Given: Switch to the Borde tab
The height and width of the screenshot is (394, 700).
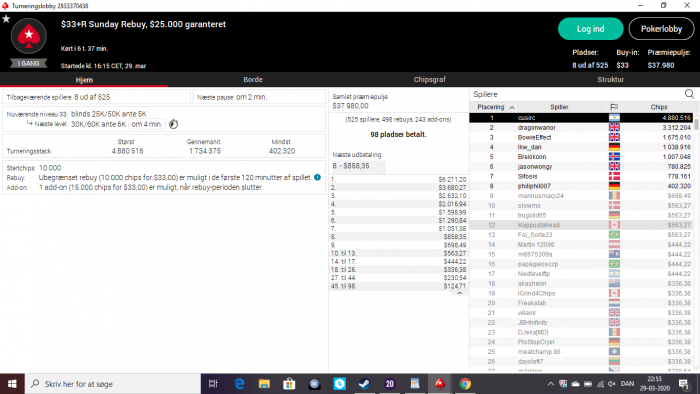Looking at the screenshot, I should point(253,79).
